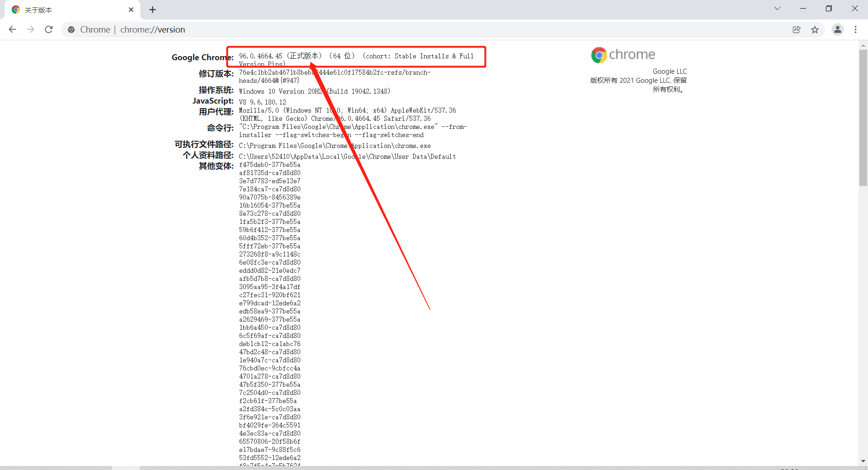Click the scroll down arrow at scrollbar bottom

coord(863,461)
